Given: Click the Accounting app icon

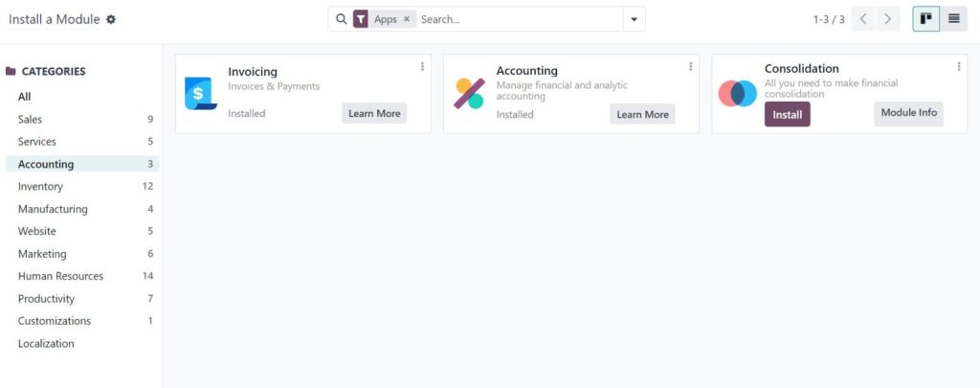Looking at the screenshot, I should point(469,93).
